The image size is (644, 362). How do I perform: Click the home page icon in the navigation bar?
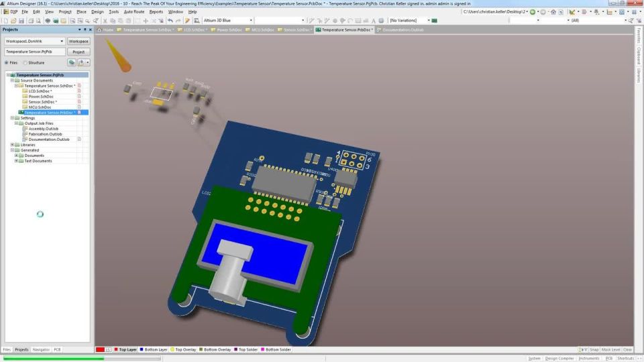point(553,12)
